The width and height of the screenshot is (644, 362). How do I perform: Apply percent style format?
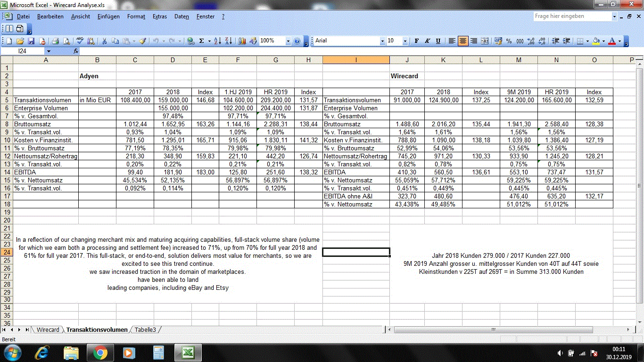click(x=509, y=41)
